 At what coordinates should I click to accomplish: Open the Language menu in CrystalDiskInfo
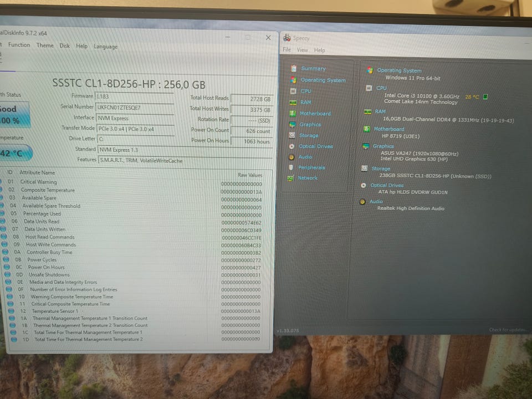point(105,47)
